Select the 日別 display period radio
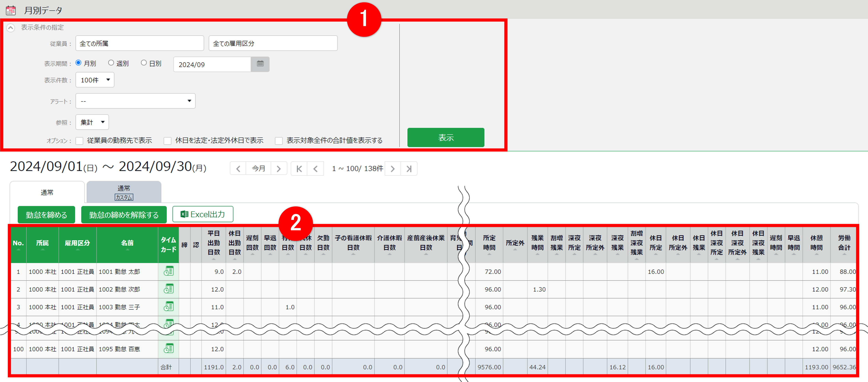This screenshot has width=868, height=382. (144, 63)
